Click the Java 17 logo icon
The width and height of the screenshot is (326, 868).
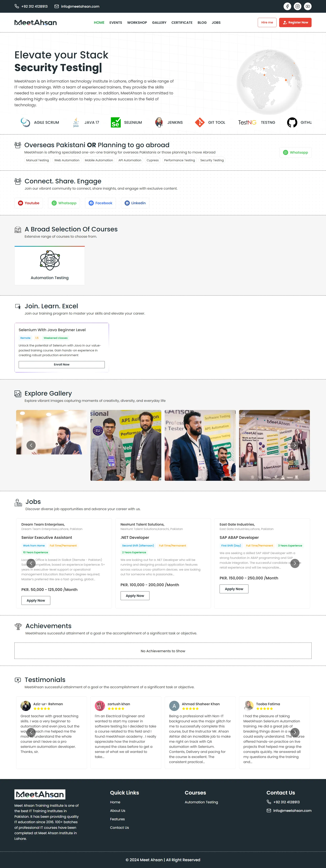coord(76,122)
